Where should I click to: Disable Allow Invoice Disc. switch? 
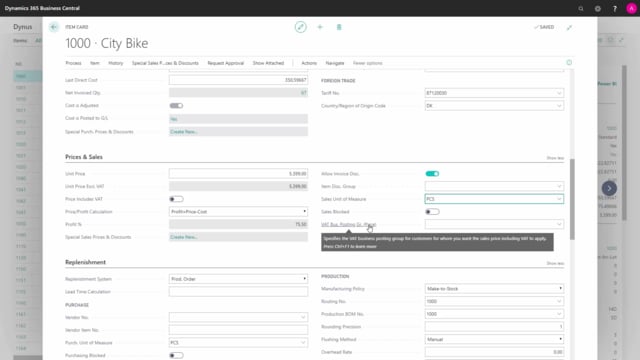[x=432, y=174]
